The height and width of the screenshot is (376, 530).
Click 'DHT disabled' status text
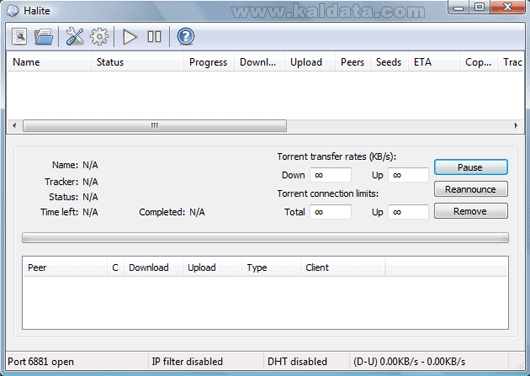click(x=297, y=362)
